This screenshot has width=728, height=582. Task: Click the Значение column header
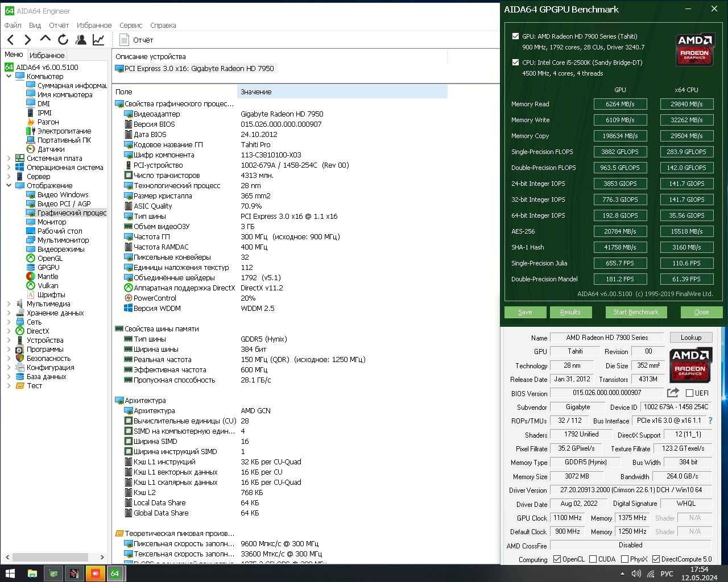click(x=342, y=92)
